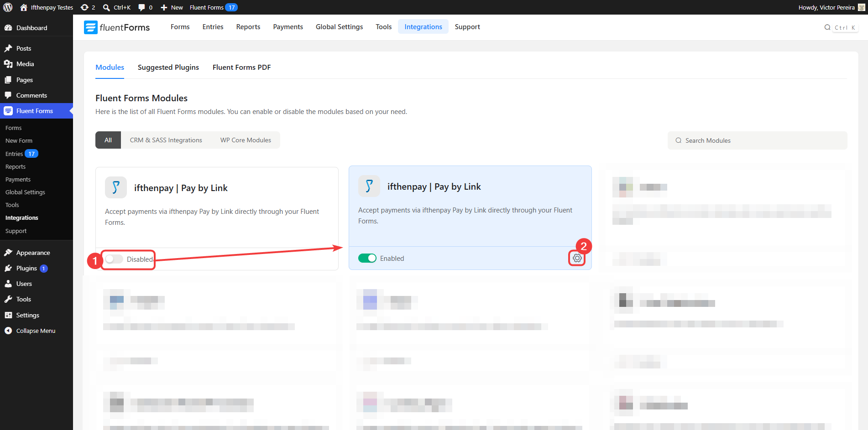The image size is (868, 430).
Task: Open Tools in the top navigation
Action: (x=384, y=27)
